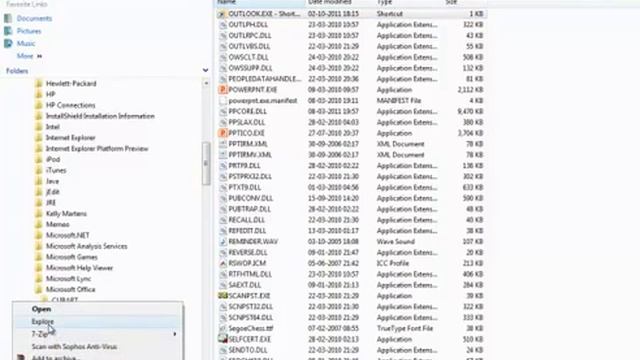This screenshot has height=360, width=640.
Task: Click the Documents favorite link icon
Action: (8, 18)
